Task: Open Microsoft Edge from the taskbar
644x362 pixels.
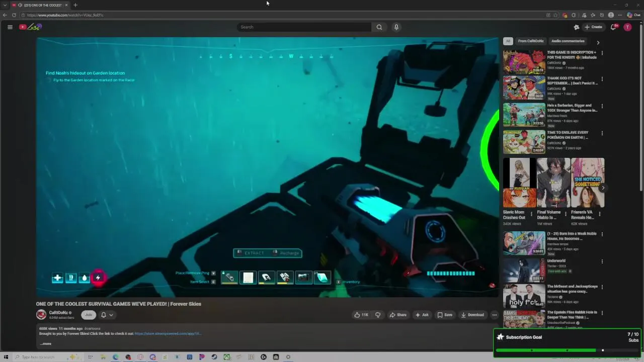Action: [116, 357]
